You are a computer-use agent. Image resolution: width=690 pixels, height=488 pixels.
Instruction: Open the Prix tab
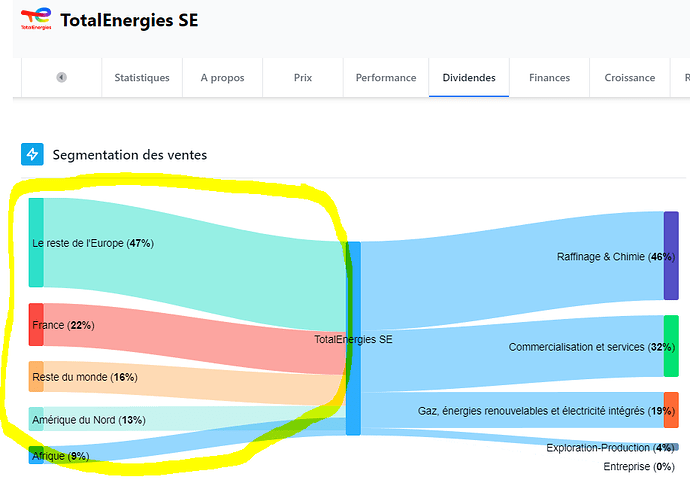[303, 77]
